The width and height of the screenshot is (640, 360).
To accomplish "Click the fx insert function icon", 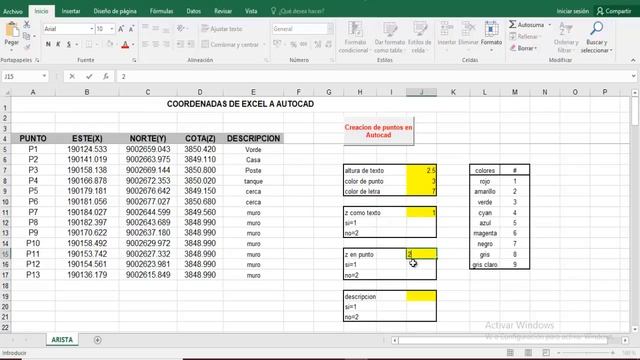I will pyautogui.click(x=106, y=76).
